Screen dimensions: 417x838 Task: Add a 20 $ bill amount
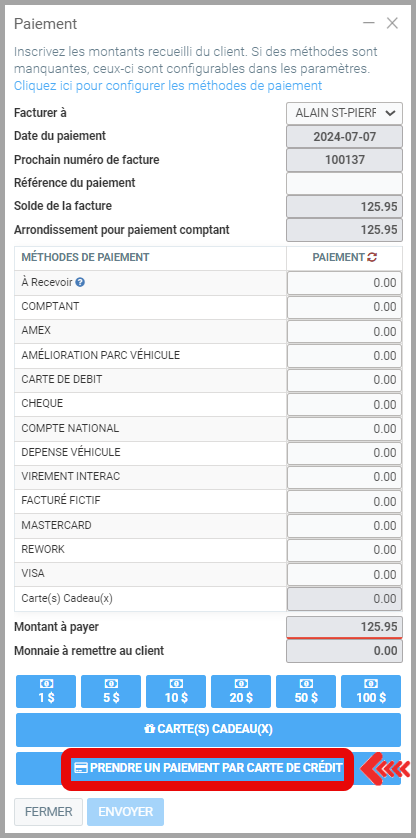[241, 691]
